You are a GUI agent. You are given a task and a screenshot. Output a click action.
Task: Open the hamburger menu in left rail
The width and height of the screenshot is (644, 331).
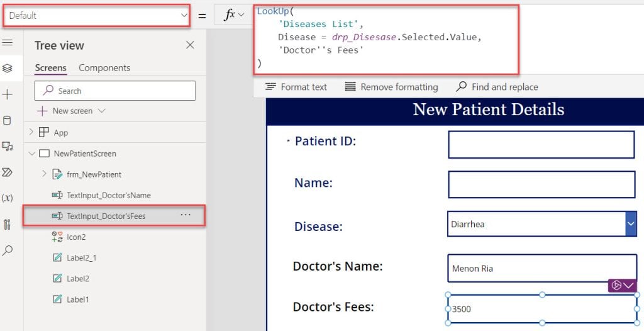tap(7, 42)
